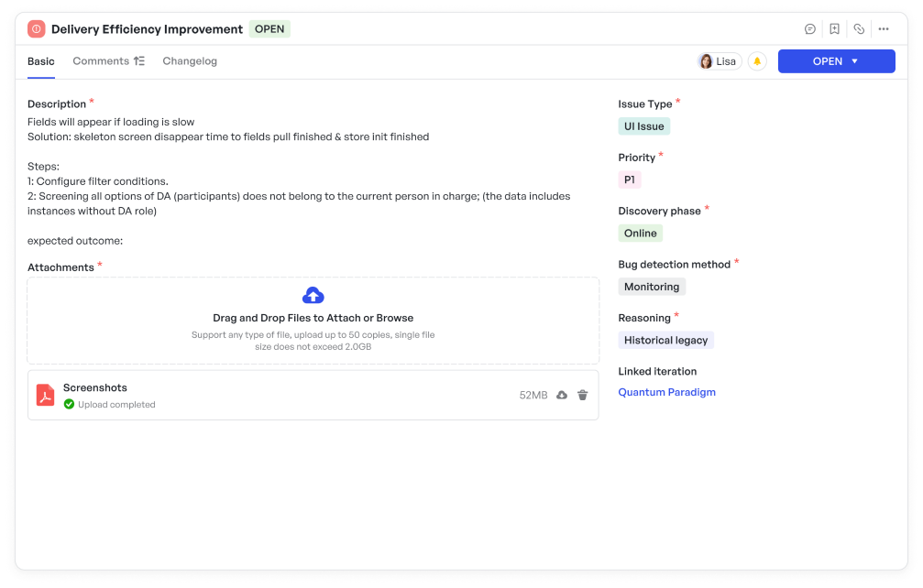The height and width of the screenshot is (588, 923).
Task: Change the P1 priority tag
Action: [x=630, y=180]
